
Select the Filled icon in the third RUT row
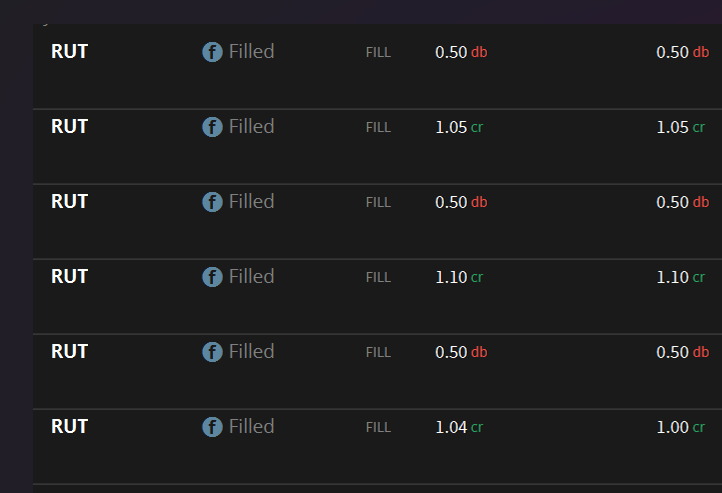tap(212, 202)
